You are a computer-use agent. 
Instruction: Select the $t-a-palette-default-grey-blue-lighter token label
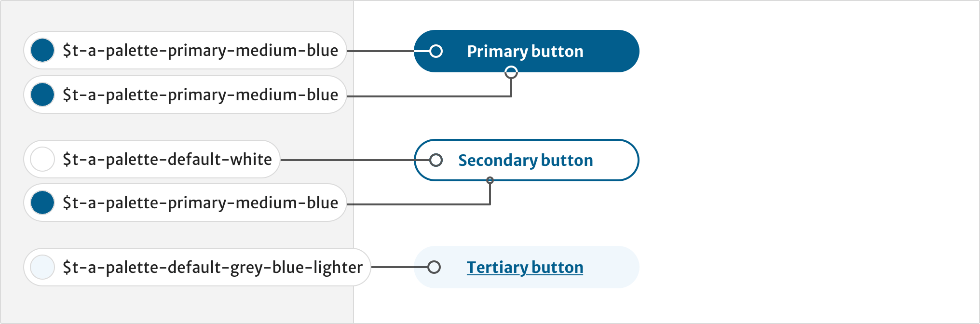pyautogui.click(x=212, y=267)
